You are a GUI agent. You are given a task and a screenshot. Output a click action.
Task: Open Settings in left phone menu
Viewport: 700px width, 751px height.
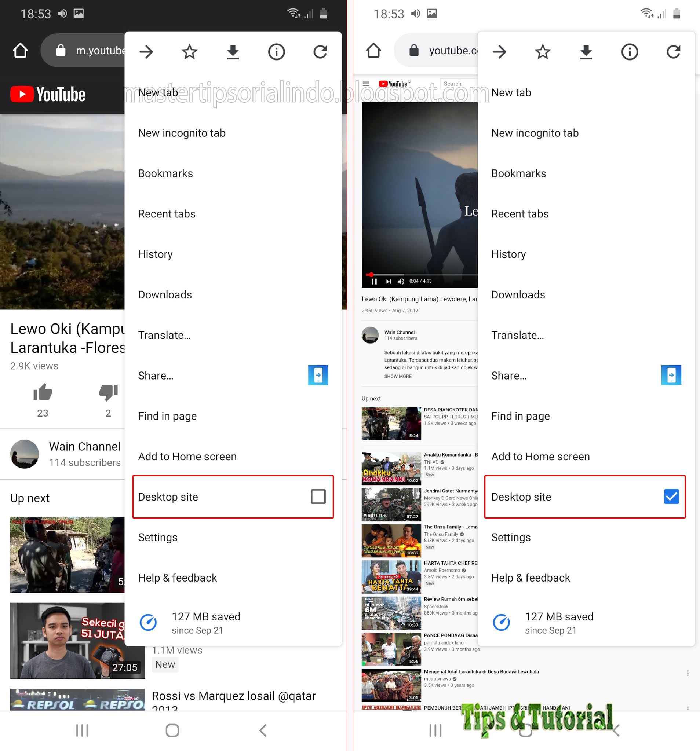tap(233, 537)
